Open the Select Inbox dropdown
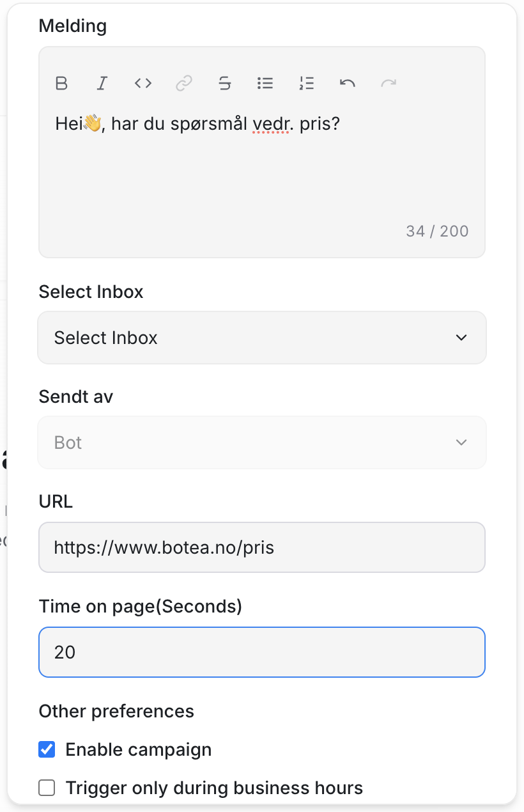 coord(262,338)
